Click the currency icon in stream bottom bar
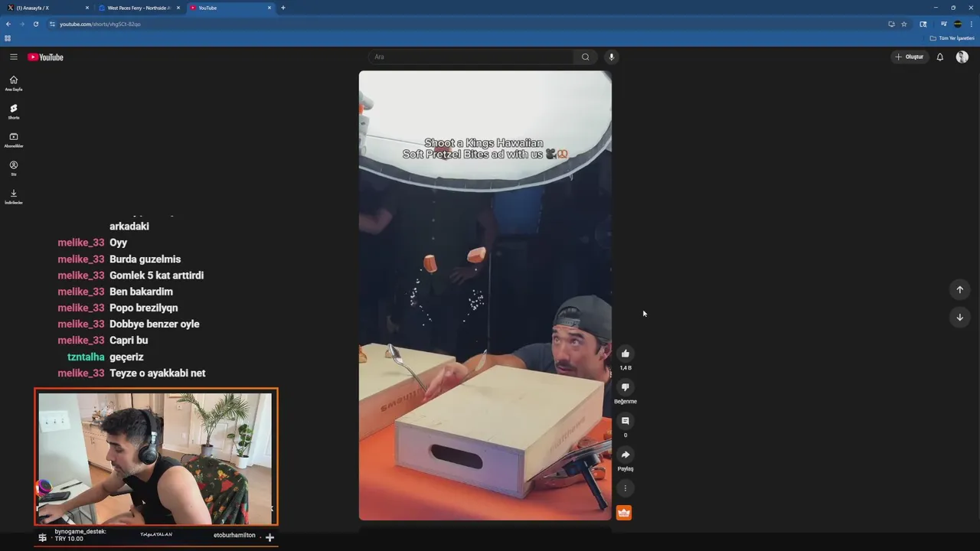 (x=43, y=538)
